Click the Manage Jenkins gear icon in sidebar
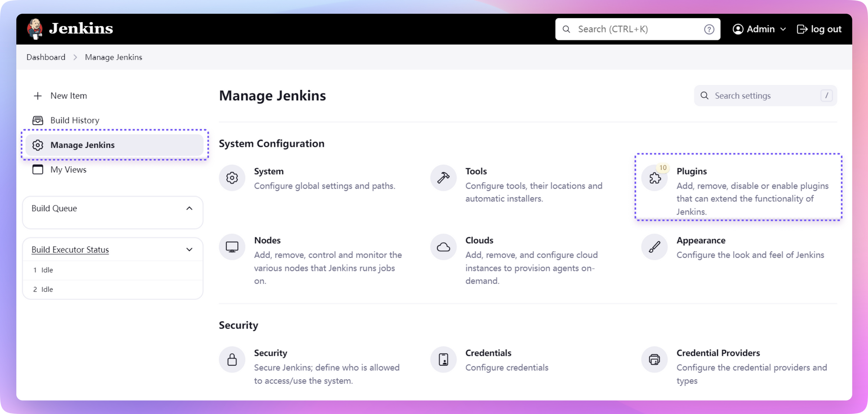868x414 pixels. click(38, 145)
